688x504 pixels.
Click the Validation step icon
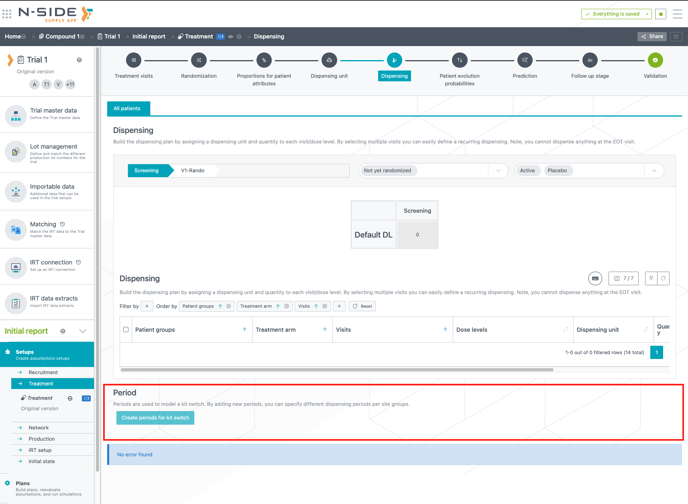[x=655, y=60]
